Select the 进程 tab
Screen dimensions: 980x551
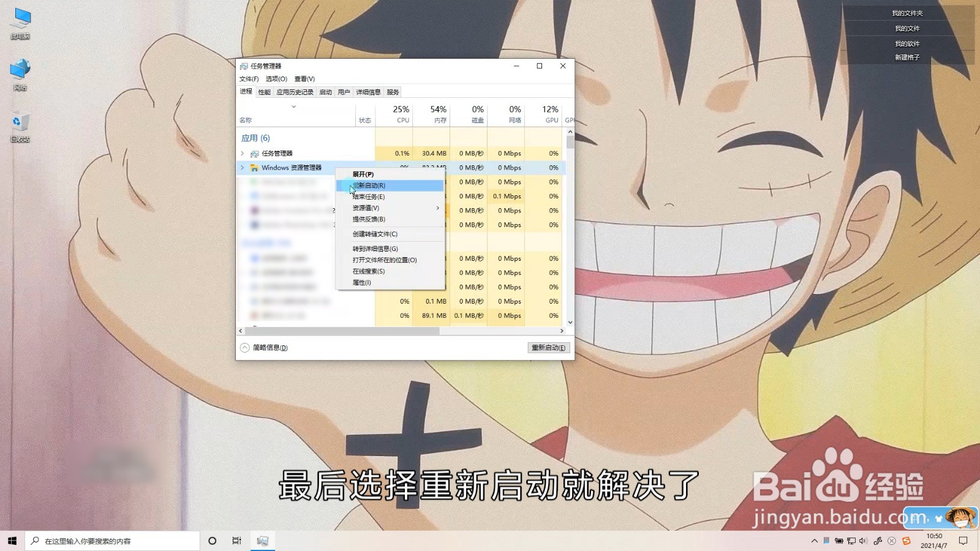[246, 91]
